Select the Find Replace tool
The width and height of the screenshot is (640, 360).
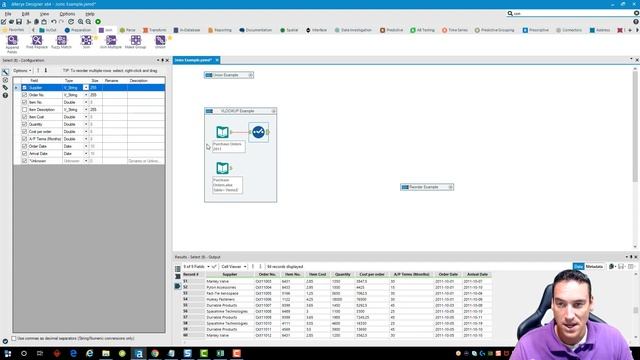[37, 42]
